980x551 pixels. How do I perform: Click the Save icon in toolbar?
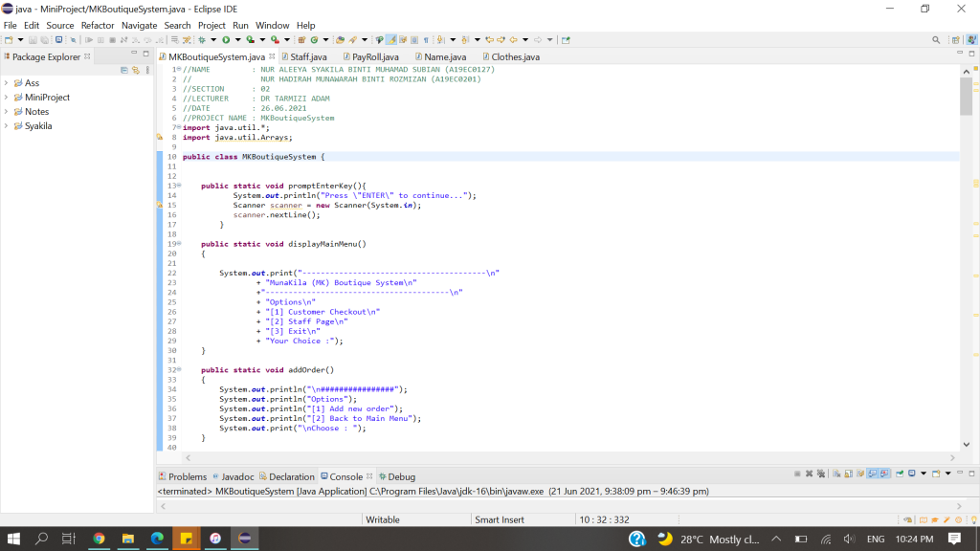point(32,40)
